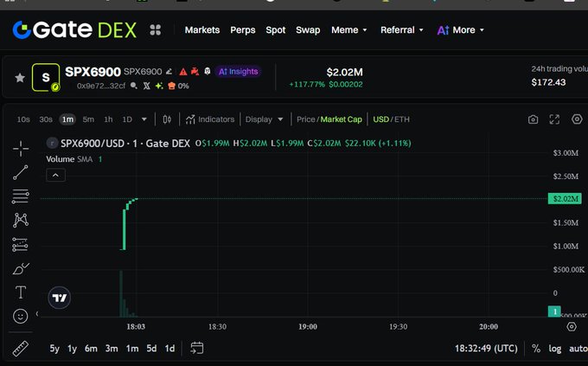Switch chart to Market Cap mode
588x366 pixels.
pyautogui.click(x=342, y=119)
